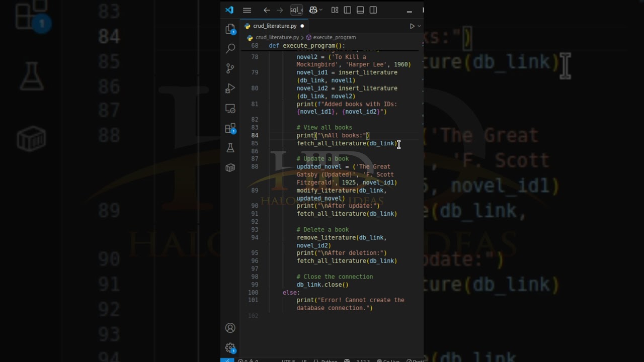Open the Testing flask view
Image resolution: width=644 pixels, height=362 pixels.
(x=230, y=148)
